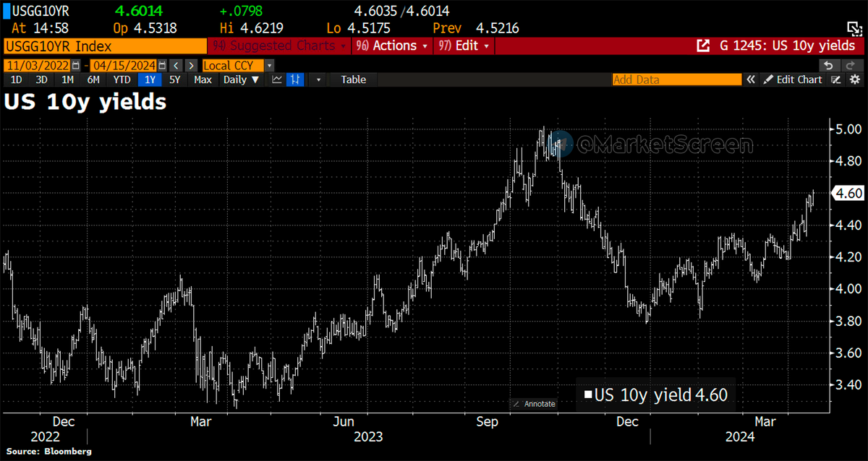This screenshot has width=868, height=461.
Task: Click the USGG10YR Index security field
Action: pos(105,46)
